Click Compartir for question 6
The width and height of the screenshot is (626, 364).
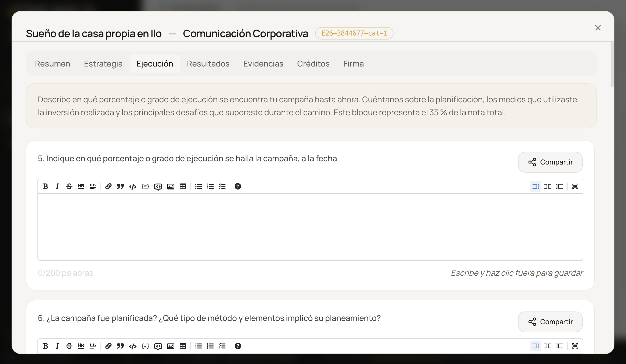[550, 322]
